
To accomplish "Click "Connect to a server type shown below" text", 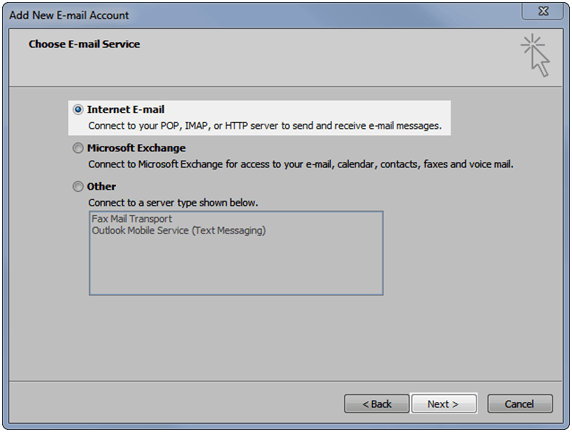I will (173, 203).
